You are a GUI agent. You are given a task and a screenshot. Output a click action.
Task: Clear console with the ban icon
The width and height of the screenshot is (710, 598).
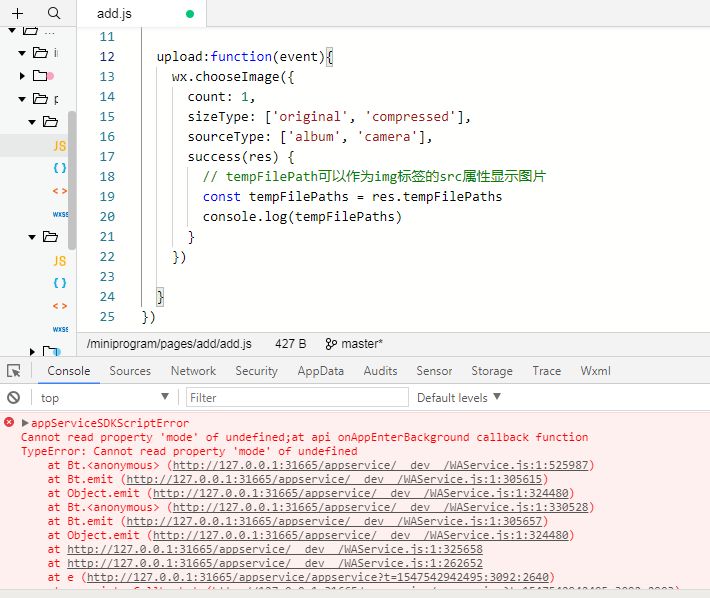14,397
